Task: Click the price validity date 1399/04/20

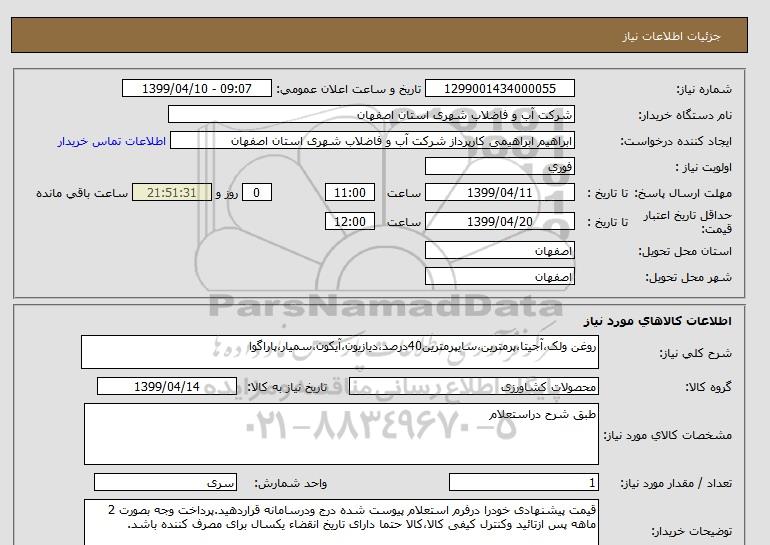Action: point(499,221)
